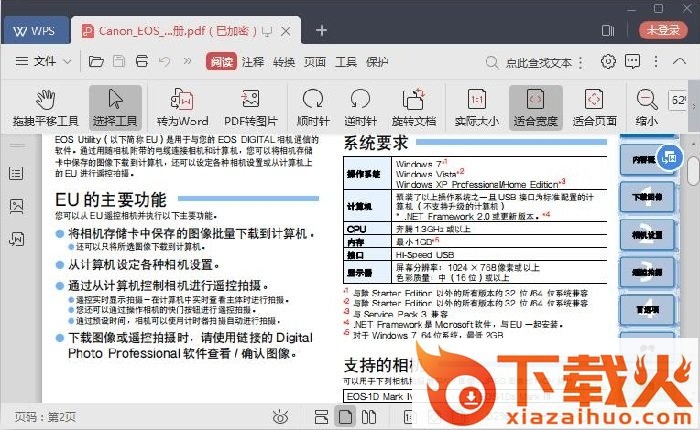The height and width of the screenshot is (430, 700).
Task: Rotate page clockwise (顺时针)
Action: [x=313, y=108]
